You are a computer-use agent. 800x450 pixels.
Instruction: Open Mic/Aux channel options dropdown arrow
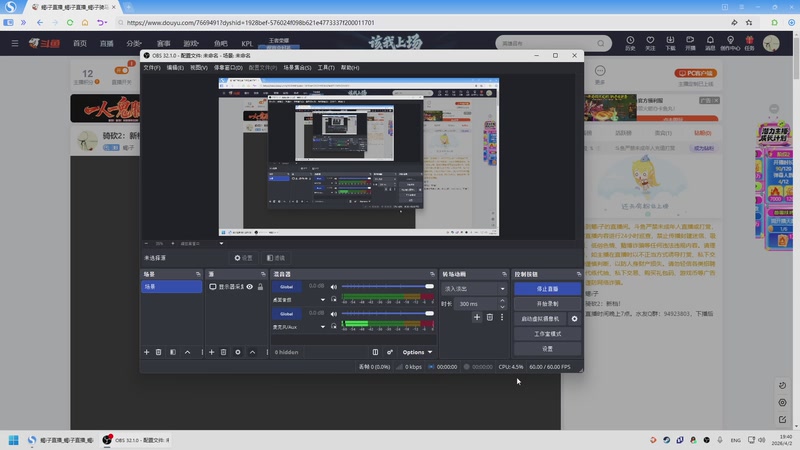coord(322,327)
